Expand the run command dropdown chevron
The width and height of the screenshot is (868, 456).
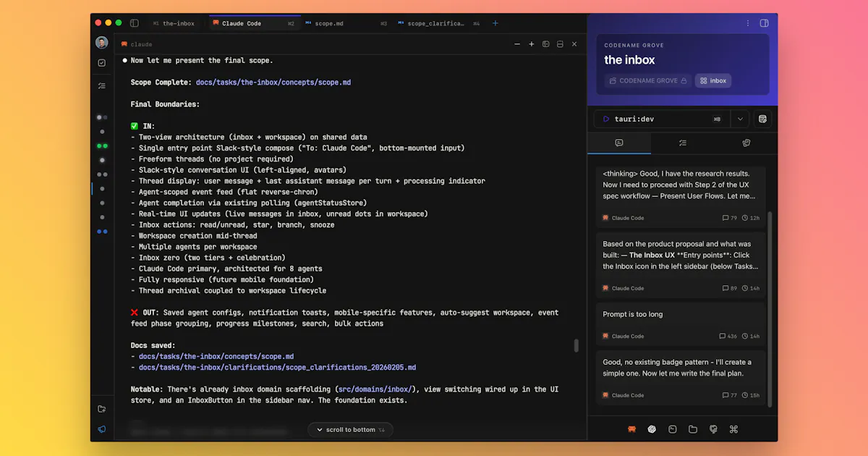coord(739,119)
